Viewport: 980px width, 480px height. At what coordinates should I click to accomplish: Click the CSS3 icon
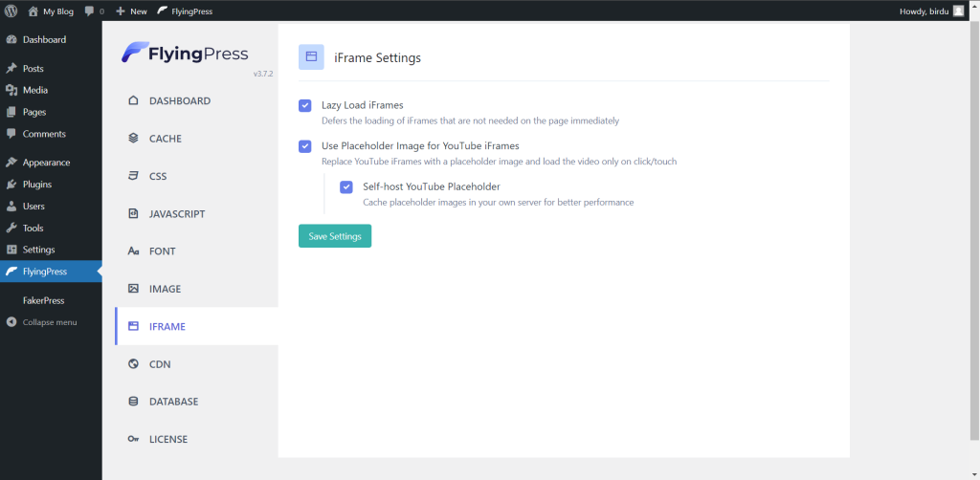(x=133, y=176)
